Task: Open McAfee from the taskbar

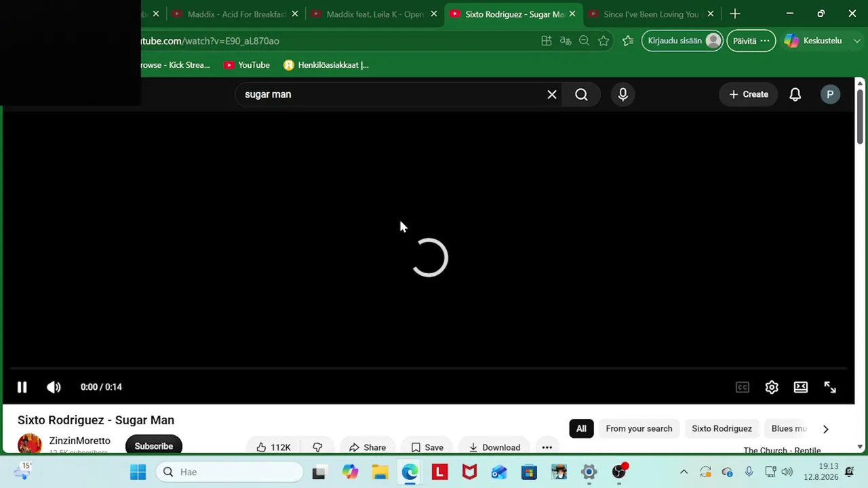Action: (469, 472)
